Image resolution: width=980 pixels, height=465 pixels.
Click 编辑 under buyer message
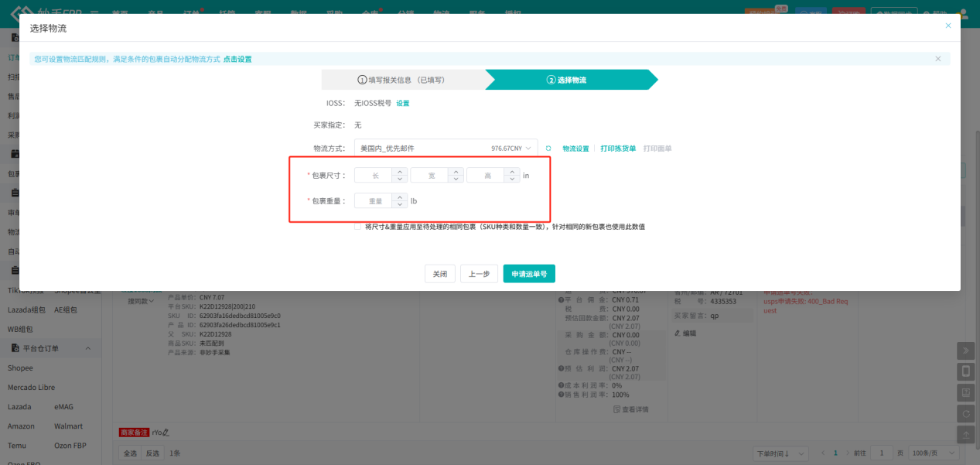(x=685, y=333)
